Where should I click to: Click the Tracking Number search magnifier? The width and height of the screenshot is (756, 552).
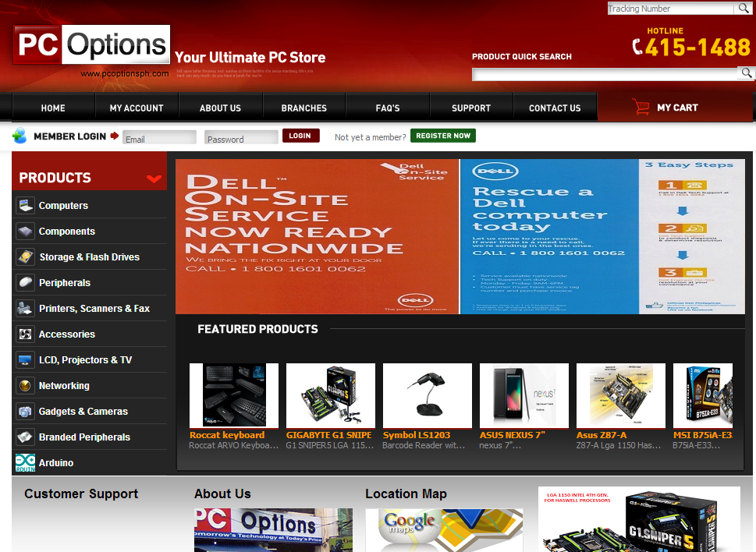pyautogui.click(x=743, y=9)
